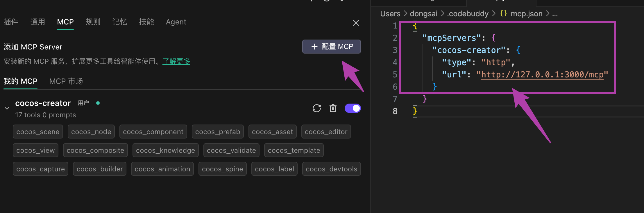Click the cocos_builder tool tag

pos(100,169)
